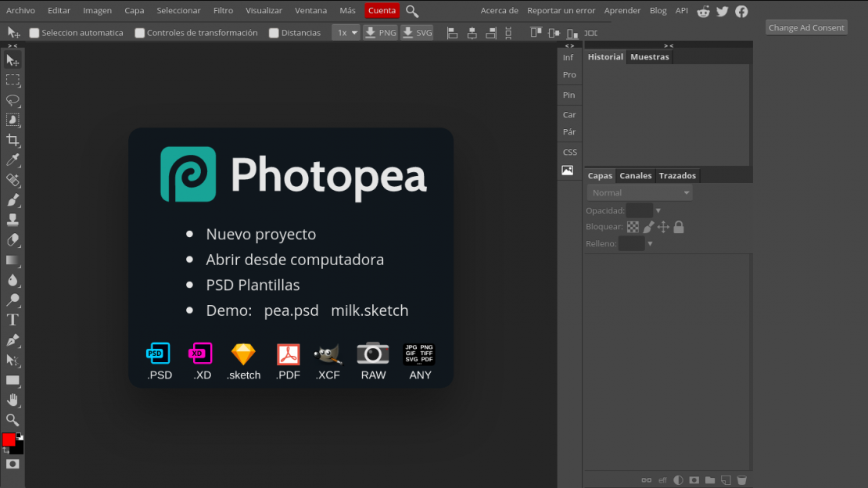Screen dimensions: 868x488
Task: Open the 1x zoom level dropdown
Action: [x=345, y=33]
